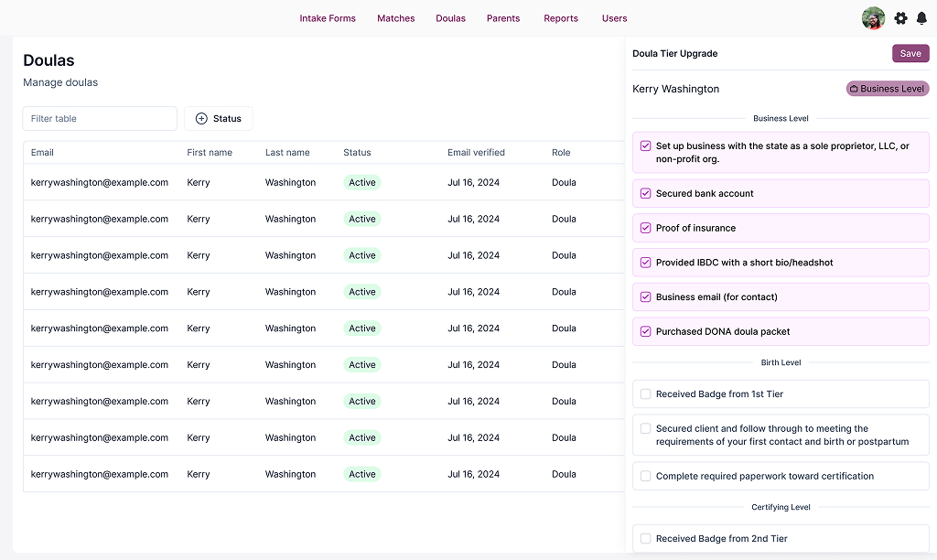Uncheck Secured bank account checkbox
Screen dimensions: 937x560
point(646,194)
